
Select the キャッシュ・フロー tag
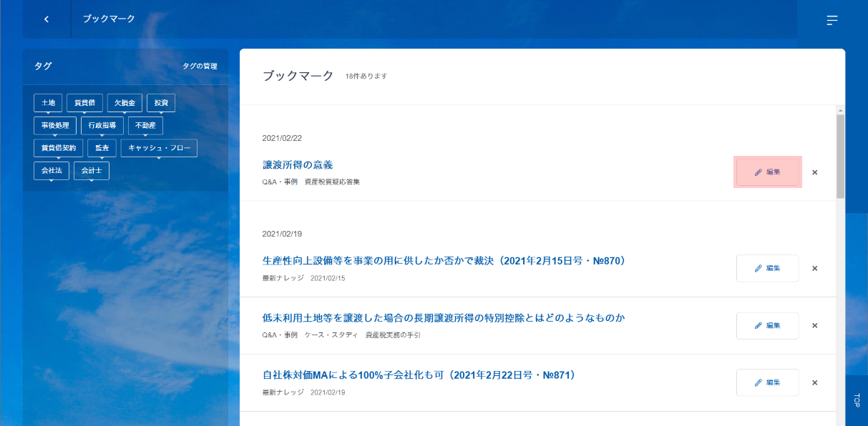[159, 148]
